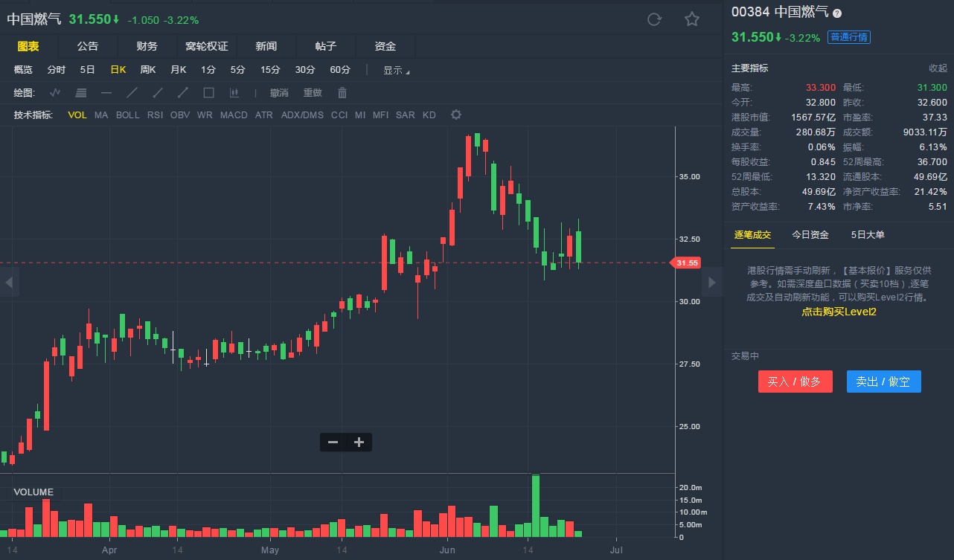Open the 5日大单 tab

pos(868,235)
